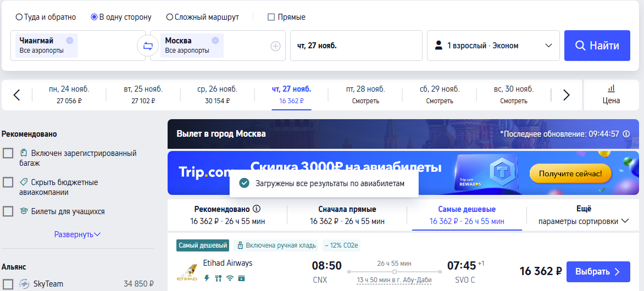Expand more filters with Развернуть
This screenshot has height=291, width=644.
click(77, 234)
